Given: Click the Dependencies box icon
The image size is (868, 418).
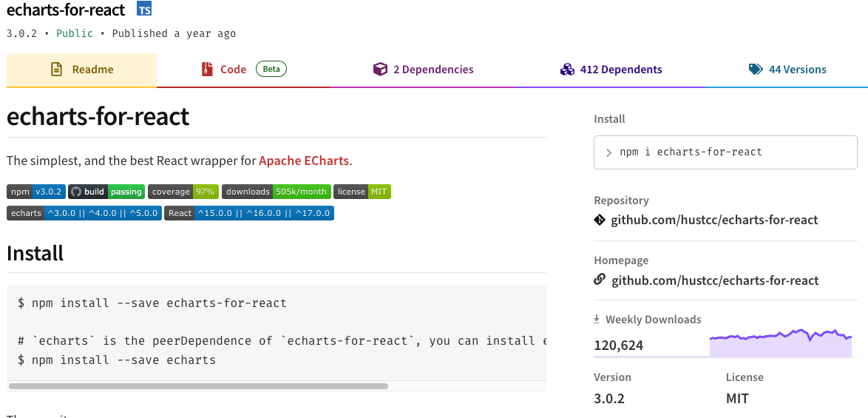Looking at the screenshot, I should coord(380,70).
